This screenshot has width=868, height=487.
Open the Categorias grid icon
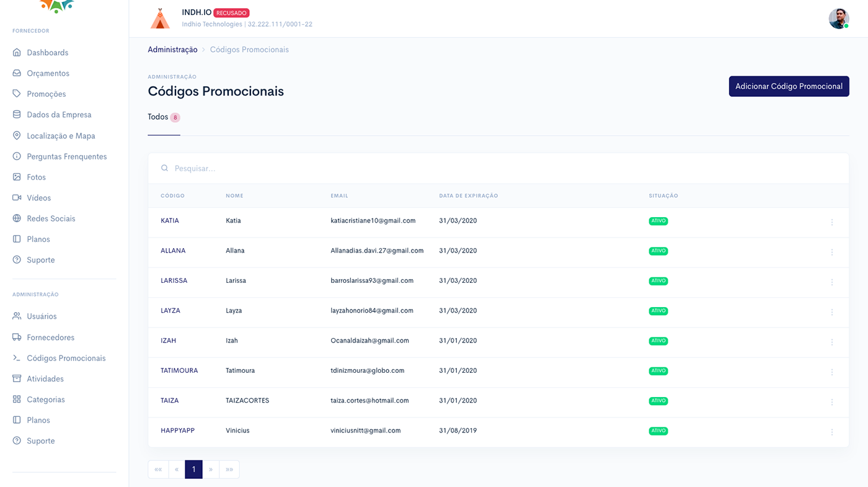(x=17, y=400)
